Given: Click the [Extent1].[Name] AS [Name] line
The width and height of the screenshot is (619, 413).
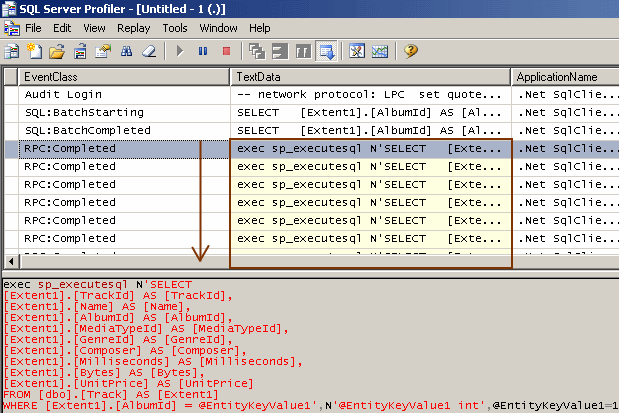Looking at the screenshot, I should pyautogui.click(x=97, y=306).
